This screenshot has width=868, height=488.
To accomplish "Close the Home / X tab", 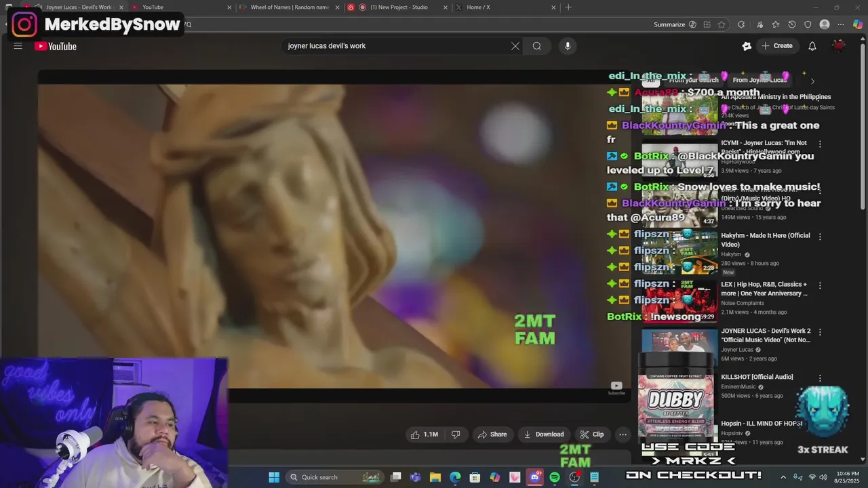I will pos(553,7).
